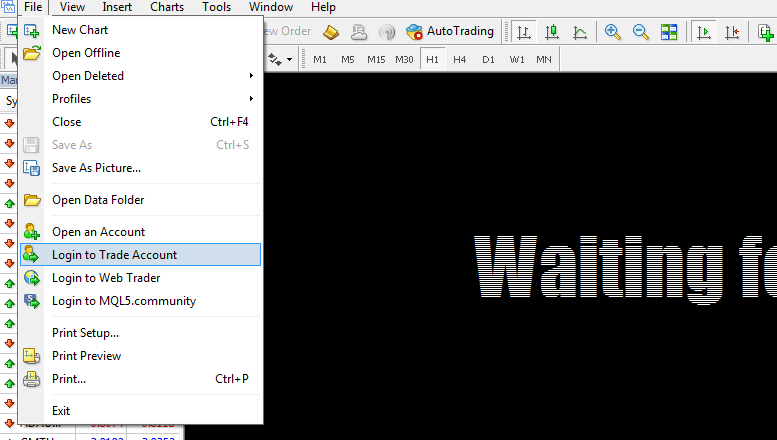Click the Login to Trade Account icon
This screenshot has height=440, width=777.
pyautogui.click(x=31, y=255)
